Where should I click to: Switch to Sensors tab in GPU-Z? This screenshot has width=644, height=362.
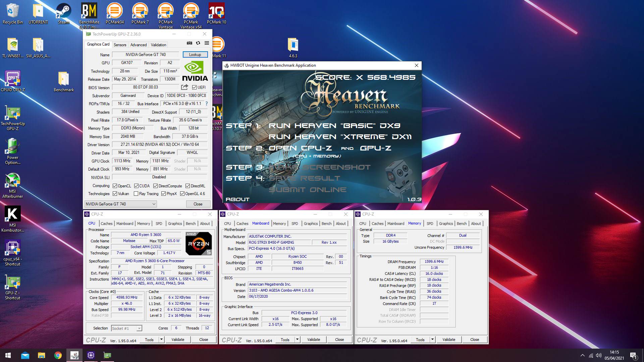120,45
